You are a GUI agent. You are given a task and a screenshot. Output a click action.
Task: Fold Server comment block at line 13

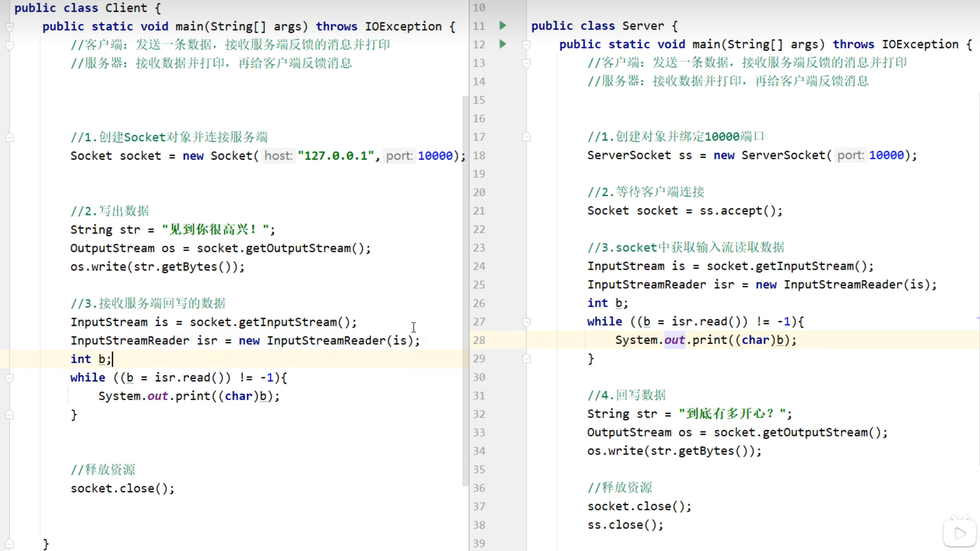tap(526, 63)
